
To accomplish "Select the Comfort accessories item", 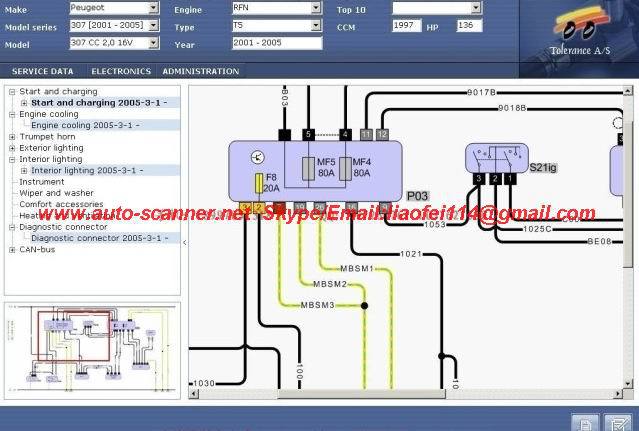I will click(61, 204).
